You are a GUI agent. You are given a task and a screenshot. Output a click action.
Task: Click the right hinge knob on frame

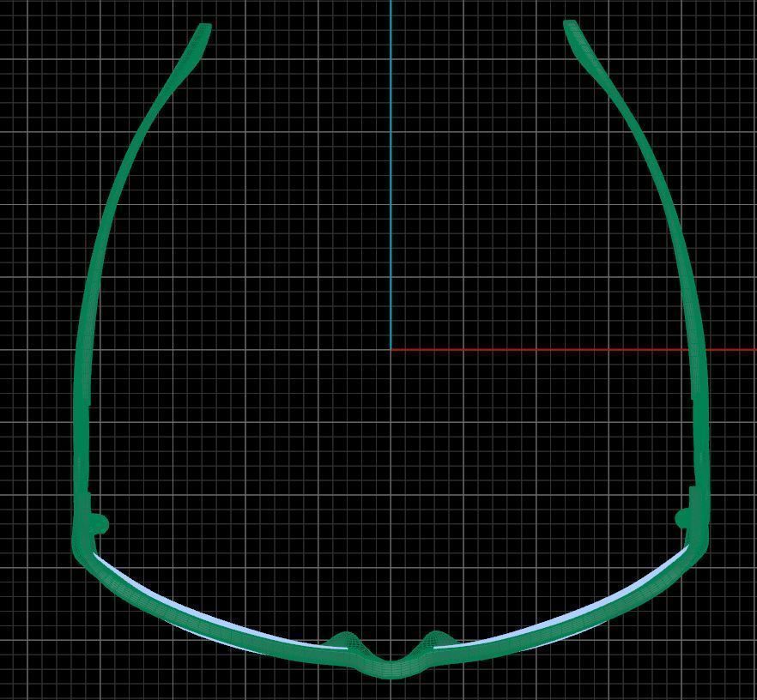point(682,519)
